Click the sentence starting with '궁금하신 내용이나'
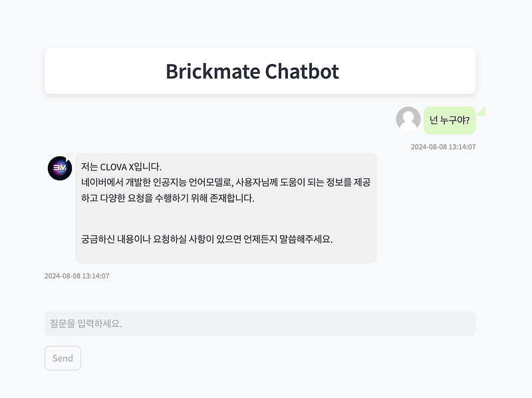This screenshot has width=532, height=398. [207, 239]
